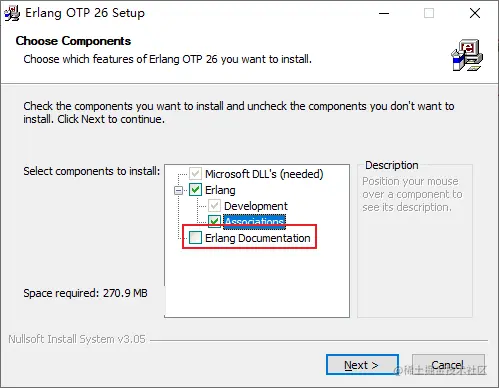Screen dimensions: 499x388
Task: Select the Erlang Documentation label
Action: tap(258, 238)
